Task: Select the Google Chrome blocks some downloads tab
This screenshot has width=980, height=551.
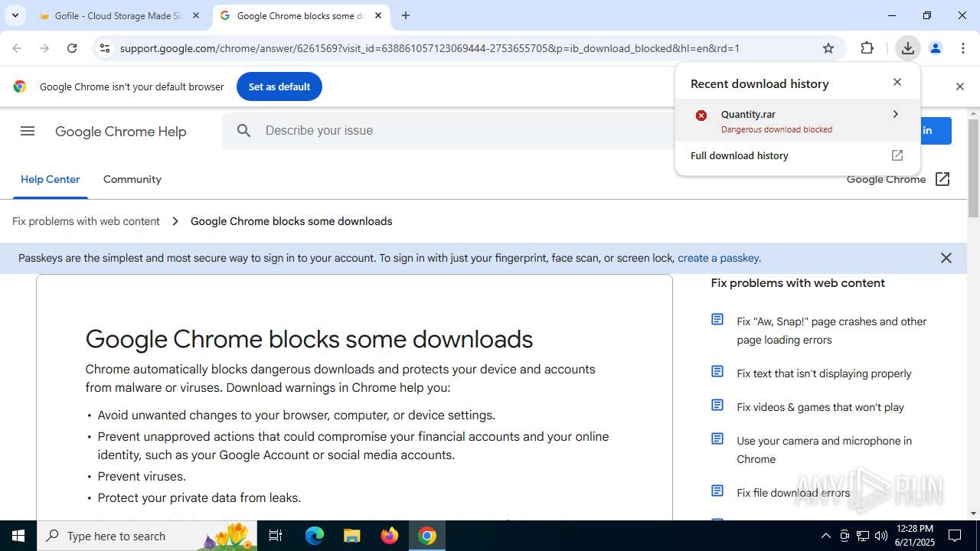Action: (x=302, y=15)
